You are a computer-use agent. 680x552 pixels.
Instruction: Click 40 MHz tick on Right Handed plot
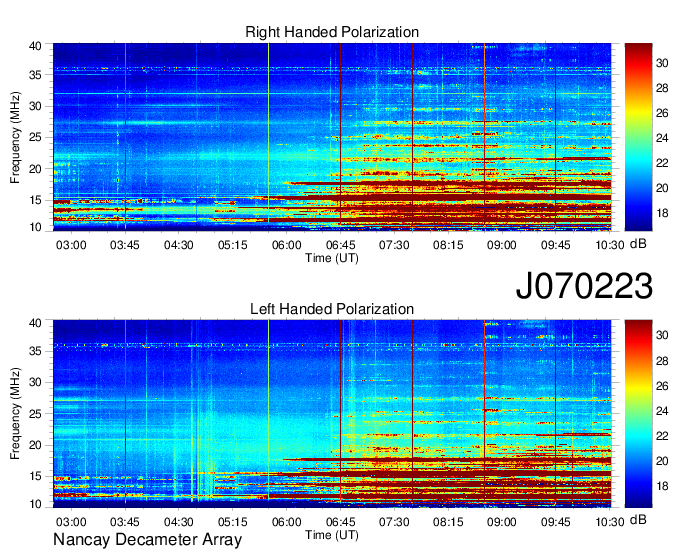click(x=36, y=46)
